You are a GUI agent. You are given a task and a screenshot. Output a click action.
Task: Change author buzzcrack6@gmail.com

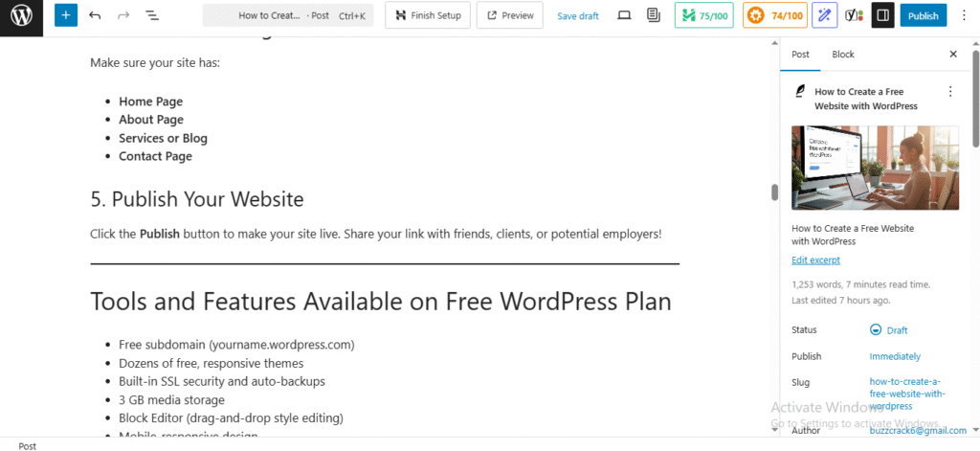tap(918, 431)
